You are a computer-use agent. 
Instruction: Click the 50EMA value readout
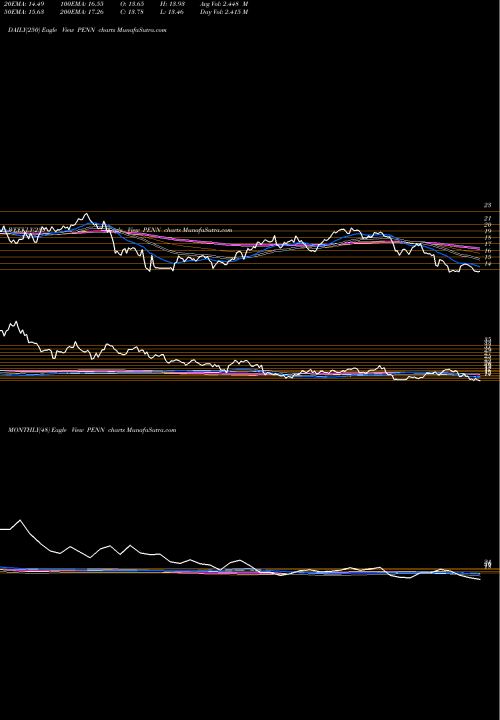(22, 12)
